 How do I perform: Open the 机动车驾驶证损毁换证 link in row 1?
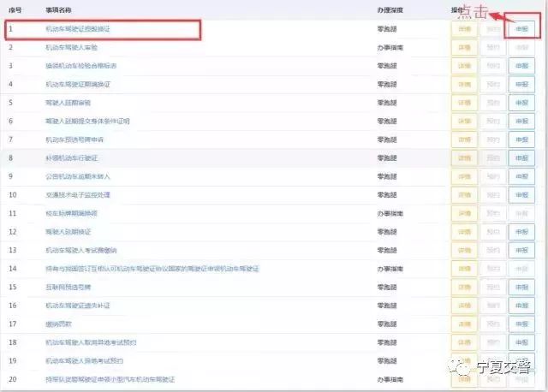pos(78,29)
